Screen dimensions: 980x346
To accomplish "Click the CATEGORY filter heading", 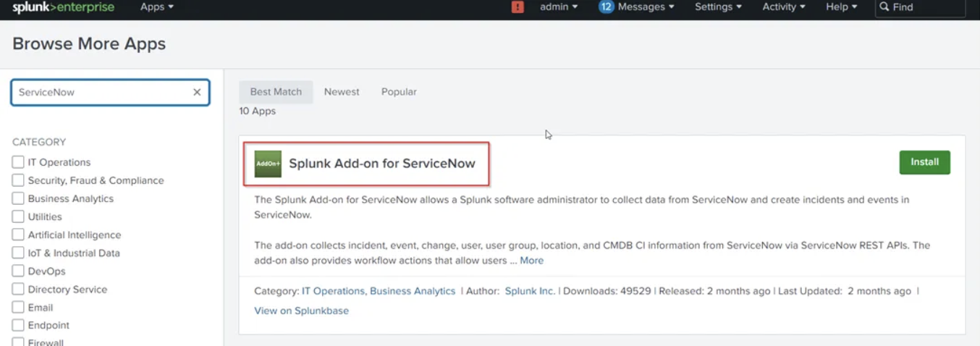I will click(39, 143).
